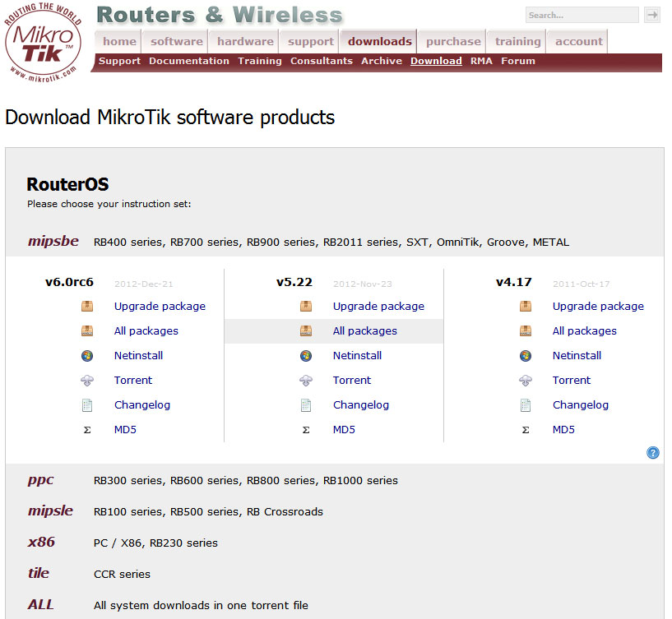This screenshot has width=672, height=619.
Task: Open the hardware tab
Action: [x=245, y=42]
